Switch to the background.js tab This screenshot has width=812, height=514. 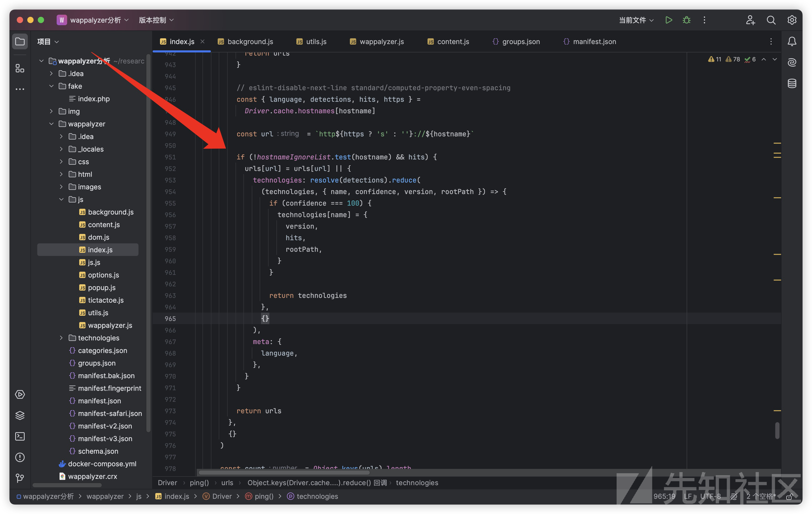pyautogui.click(x=245, y=41)
